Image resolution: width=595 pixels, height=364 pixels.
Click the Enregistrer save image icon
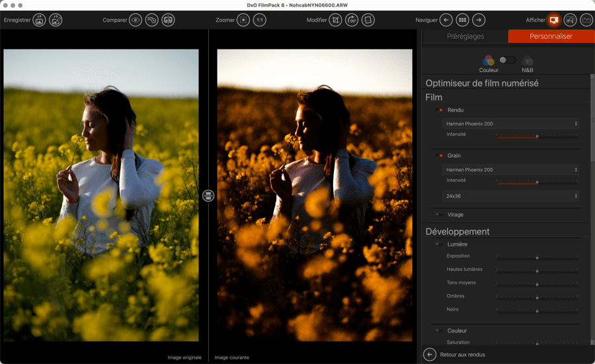40,20
